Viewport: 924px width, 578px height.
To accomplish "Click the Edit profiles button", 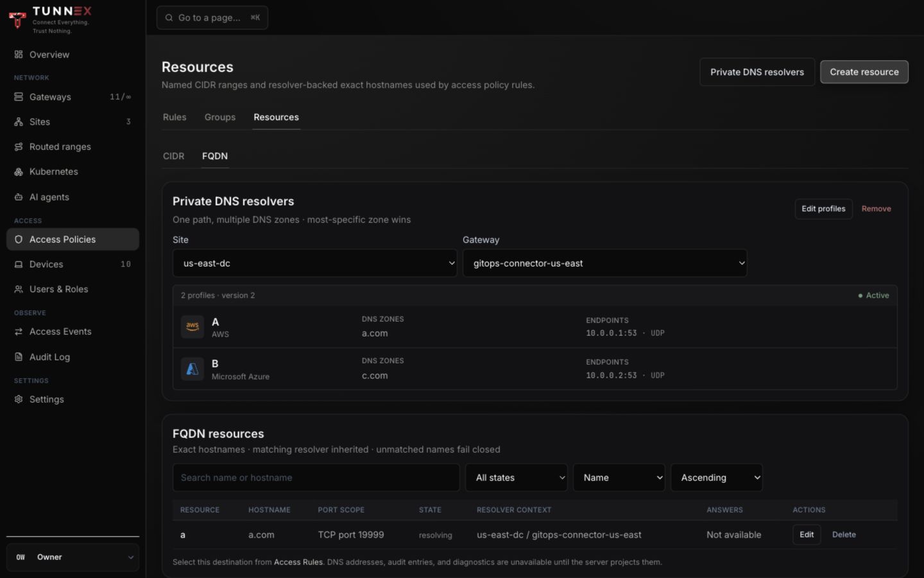I will (823, 209).
